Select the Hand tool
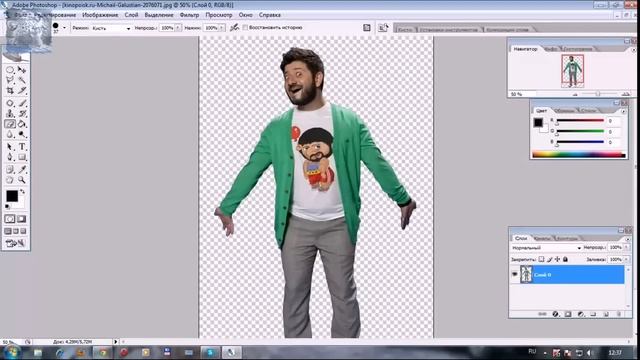 point(10,180)
